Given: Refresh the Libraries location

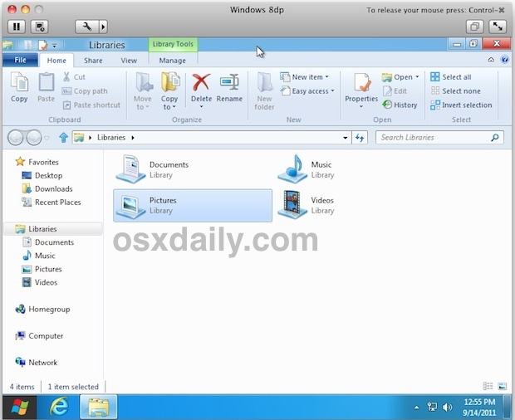Looking at the screenshot, I should click(x=360, y=138).
